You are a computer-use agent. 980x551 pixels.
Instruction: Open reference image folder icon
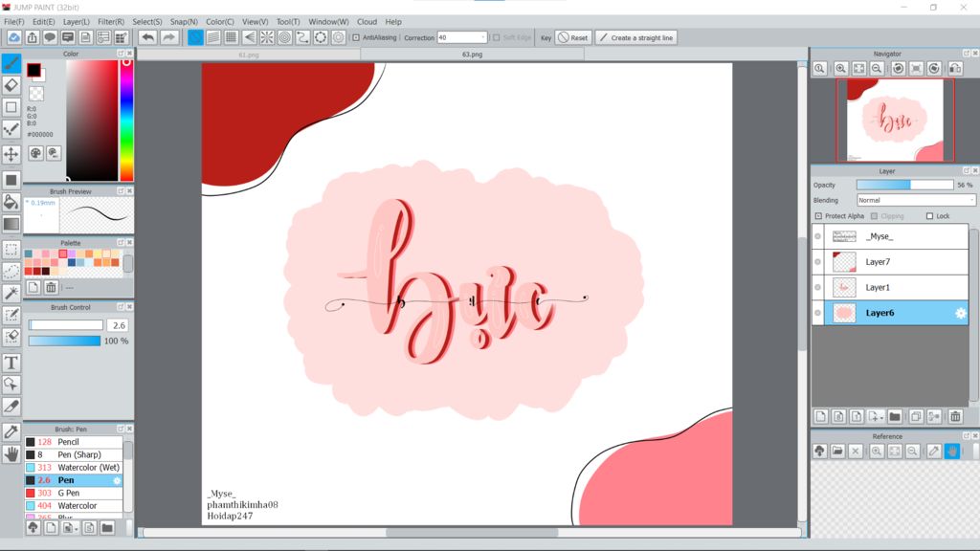click(x=837, y=452)
